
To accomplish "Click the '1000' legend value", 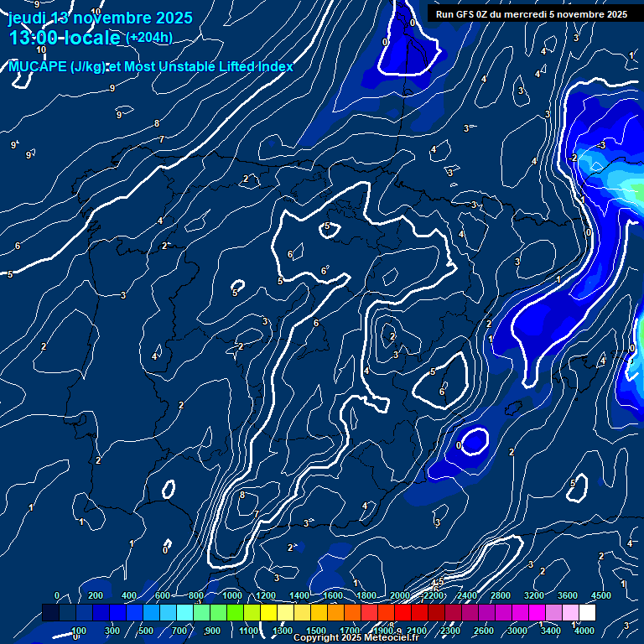I will (x=232, y=595).
